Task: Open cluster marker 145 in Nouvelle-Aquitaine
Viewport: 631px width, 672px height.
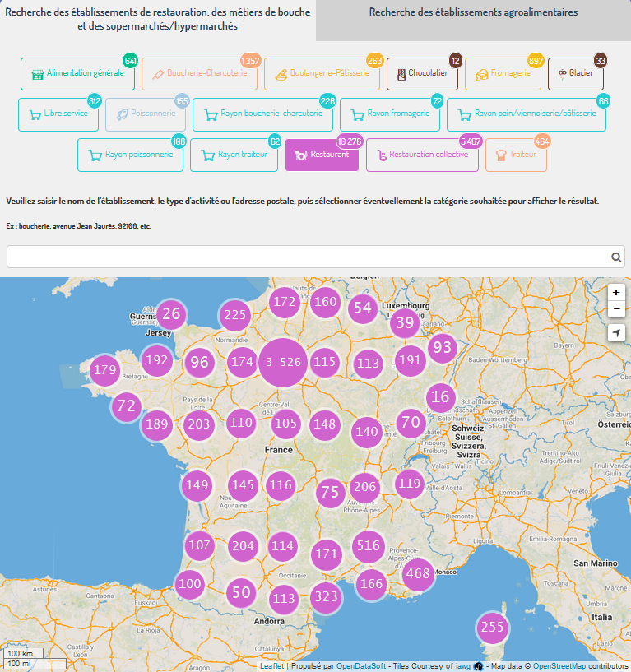Action: [243, 485]
